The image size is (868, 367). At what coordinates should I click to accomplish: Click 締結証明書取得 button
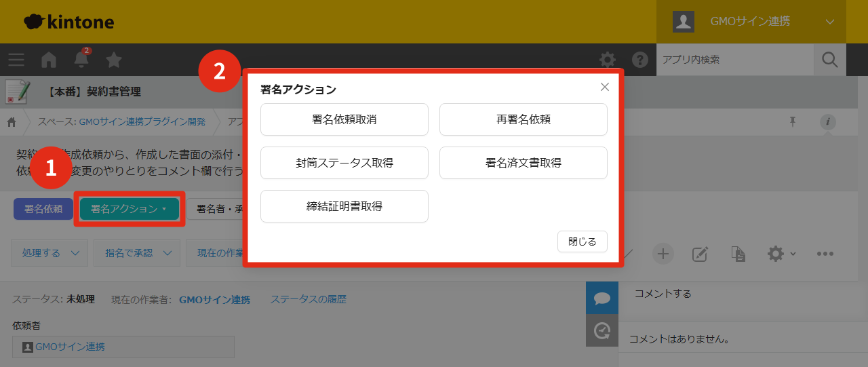click(x=344, y=206)
